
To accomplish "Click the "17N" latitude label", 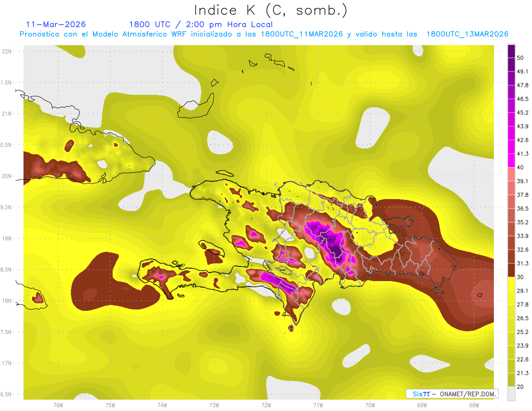I will [6, 363].
